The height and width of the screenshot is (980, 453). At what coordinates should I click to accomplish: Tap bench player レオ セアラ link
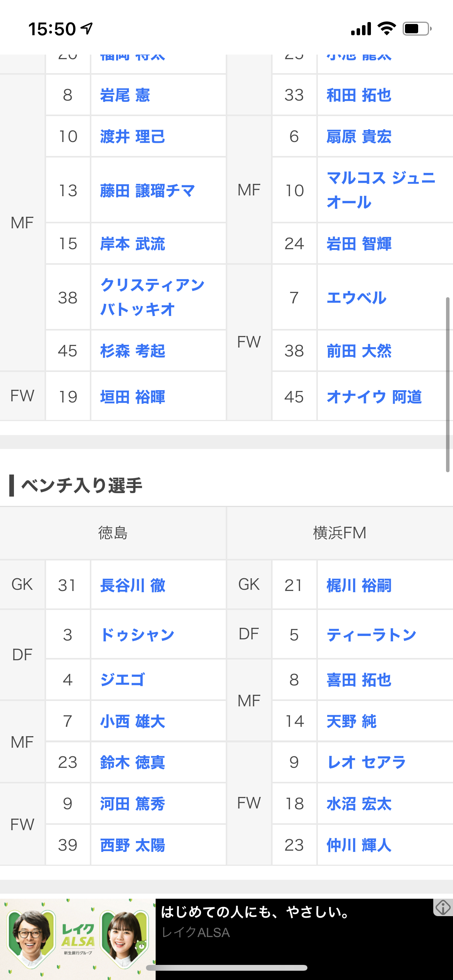366,762
